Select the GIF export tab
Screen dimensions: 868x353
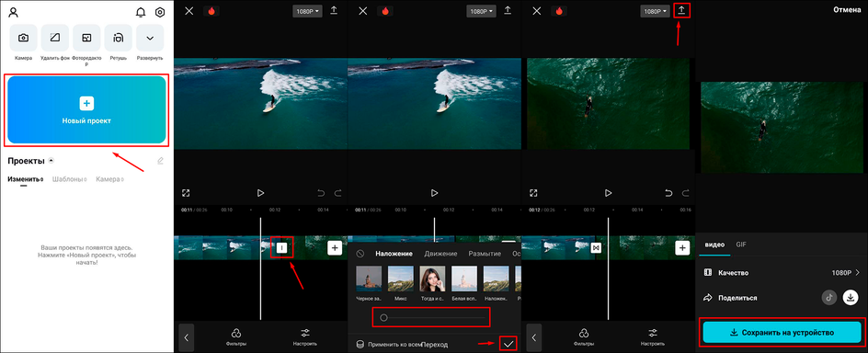[741, 245]
